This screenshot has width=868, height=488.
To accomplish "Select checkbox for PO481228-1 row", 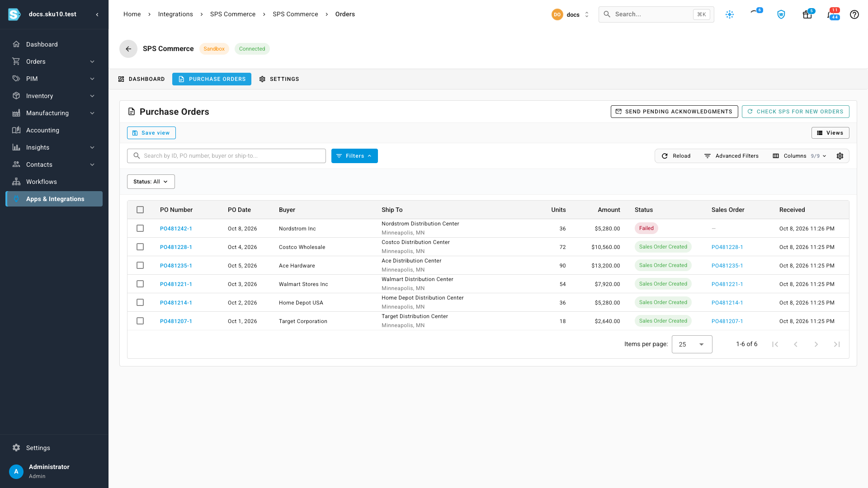I will [140, 247].
